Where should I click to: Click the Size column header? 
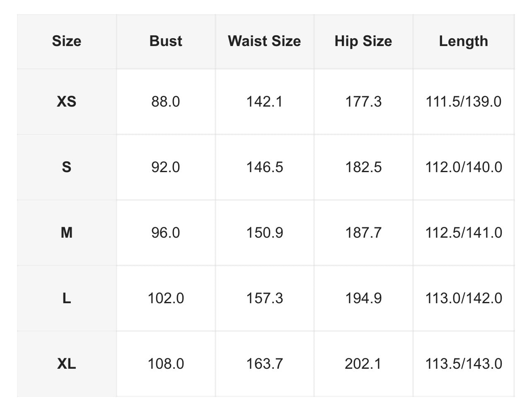click(67, 41)
